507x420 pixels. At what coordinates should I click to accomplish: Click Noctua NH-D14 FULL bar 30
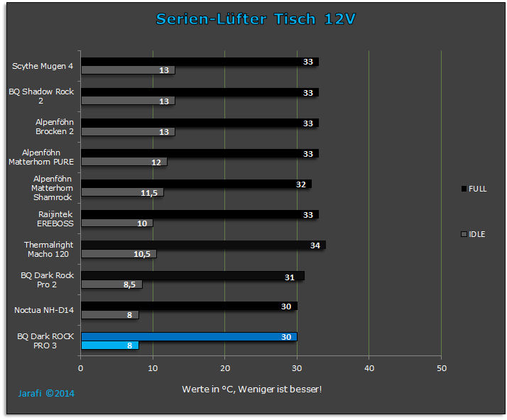tap(189, 306)
